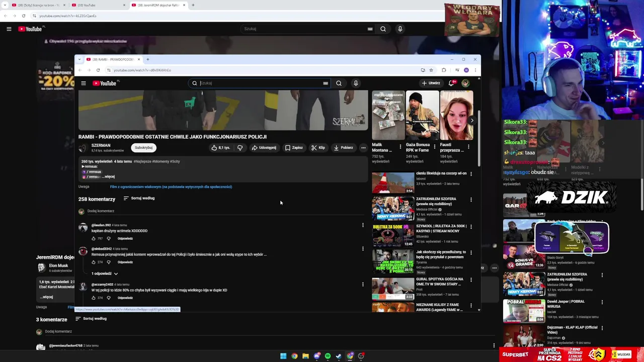Click Zapisz save button

pyautogui.click(x=294, y=148)
